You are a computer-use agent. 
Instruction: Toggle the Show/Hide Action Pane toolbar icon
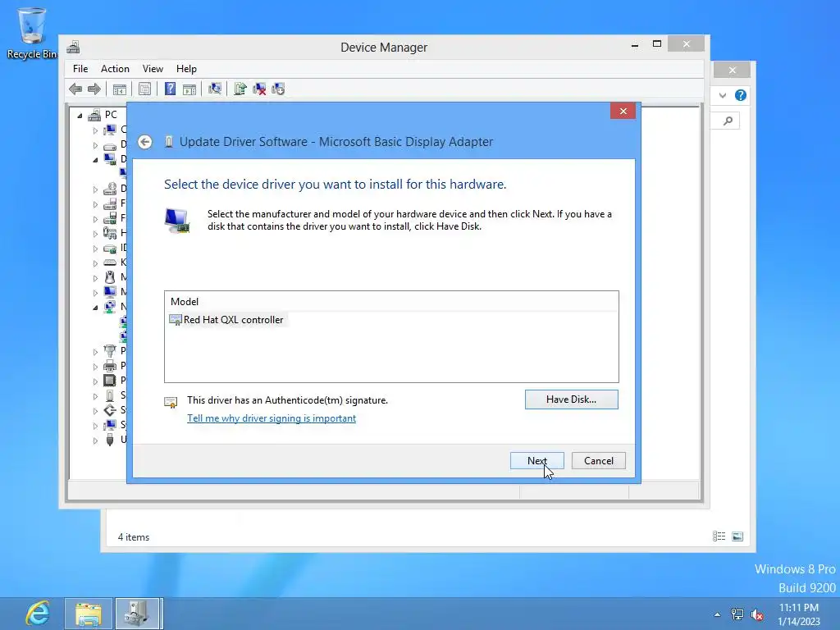point(189,89)
